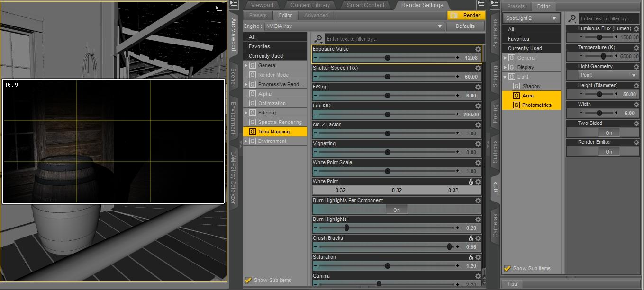Click the Render button

(x=467, y=15)
